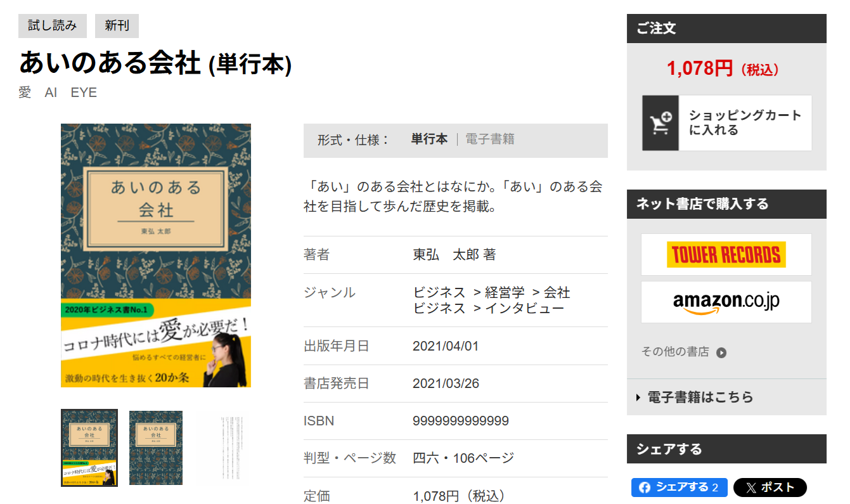Select the 単行本 format option

[429, 139]
